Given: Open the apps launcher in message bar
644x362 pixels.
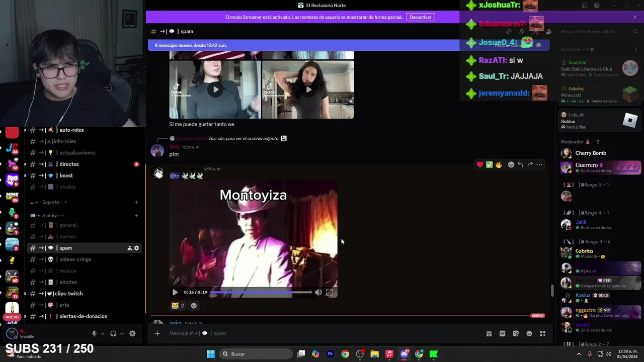Looking at the screenshot, I should click(542, 333).
